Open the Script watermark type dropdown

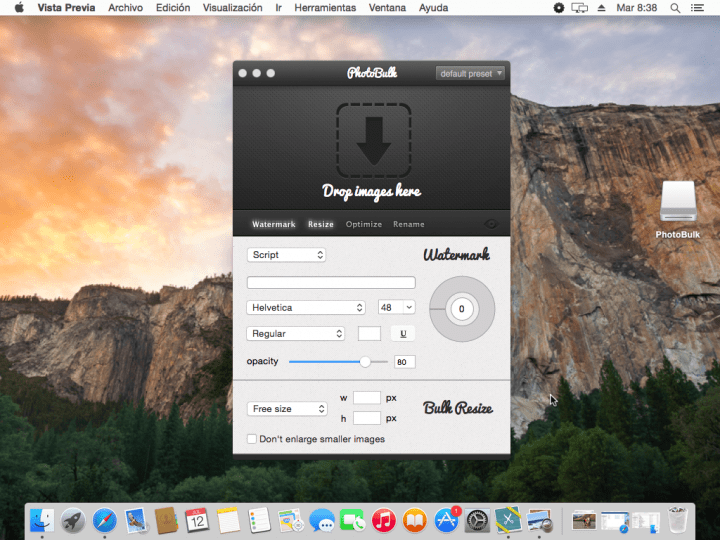point(287,255)
